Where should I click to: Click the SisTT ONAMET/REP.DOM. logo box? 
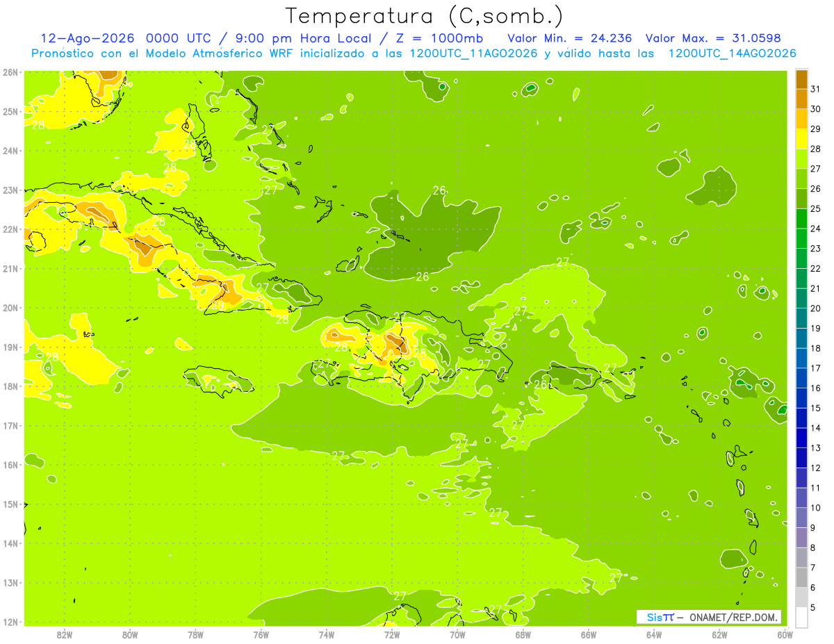point(709,617)
